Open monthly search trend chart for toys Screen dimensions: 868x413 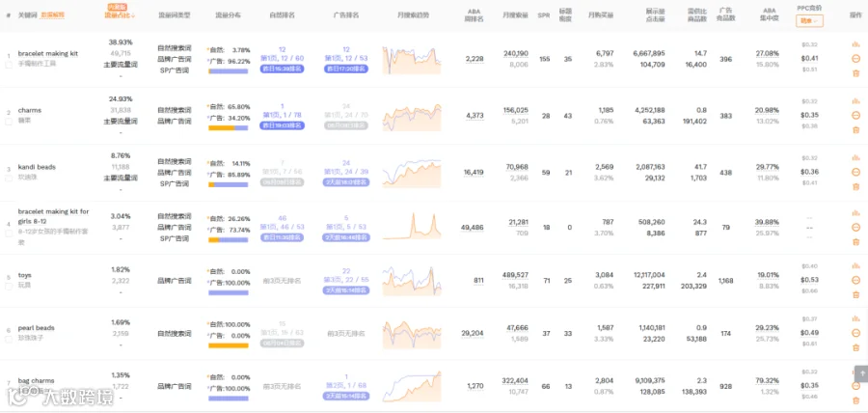412,281
